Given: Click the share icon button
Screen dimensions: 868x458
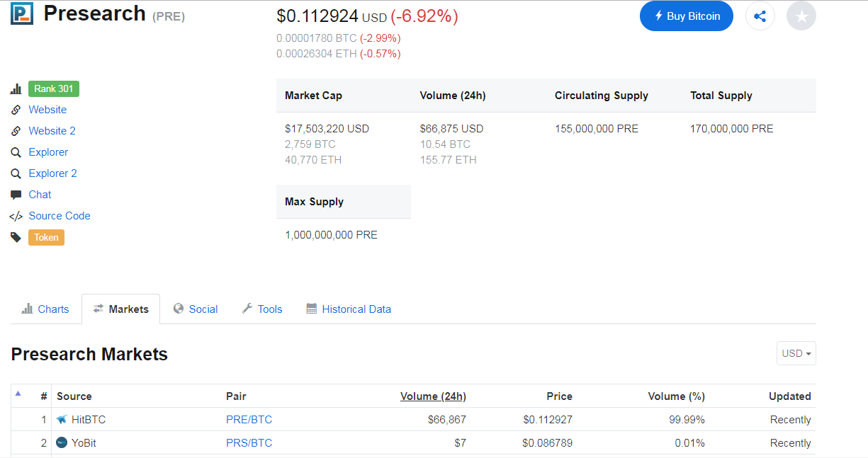Looking at the screenshot, I should 760,16.
